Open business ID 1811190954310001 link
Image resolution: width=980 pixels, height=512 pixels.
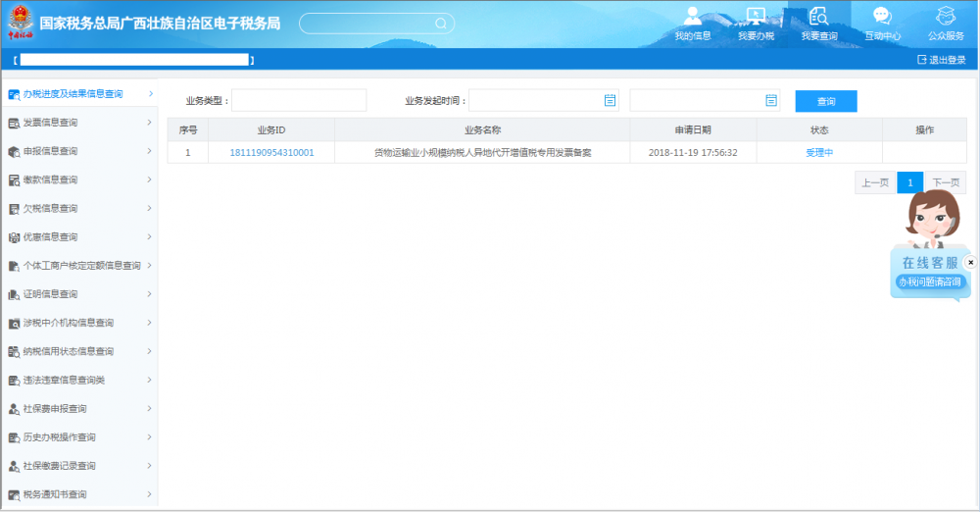click(271, 153)
